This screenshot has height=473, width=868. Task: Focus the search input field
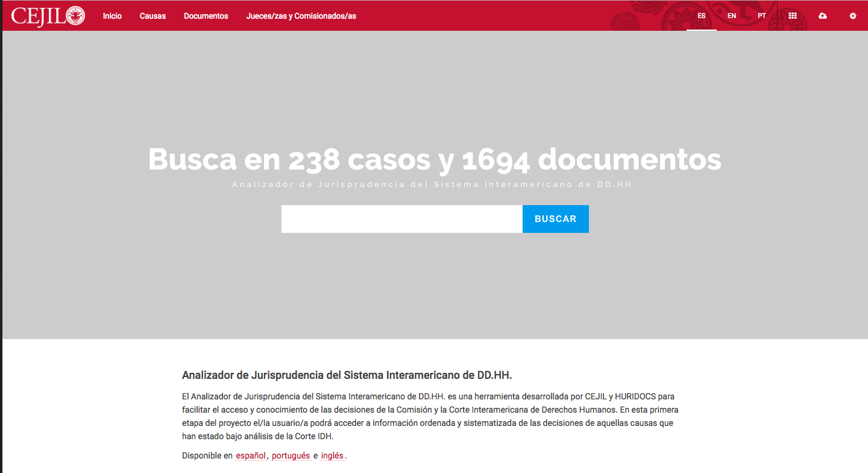(402, 219)
